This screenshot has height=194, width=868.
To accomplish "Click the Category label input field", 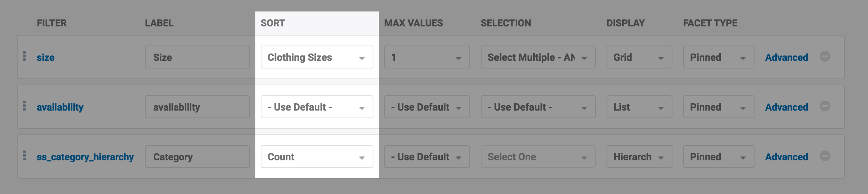I will click(197, 157).
